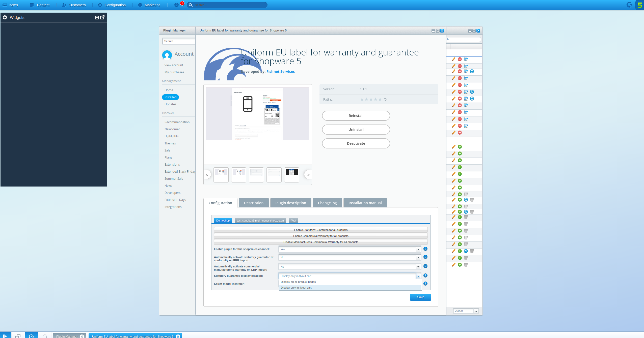Image resolution: width=644 pixels, height=338 pixels.
Task: Show the previous screenshot in the plugin gallery
Action: tap(207, 174)
